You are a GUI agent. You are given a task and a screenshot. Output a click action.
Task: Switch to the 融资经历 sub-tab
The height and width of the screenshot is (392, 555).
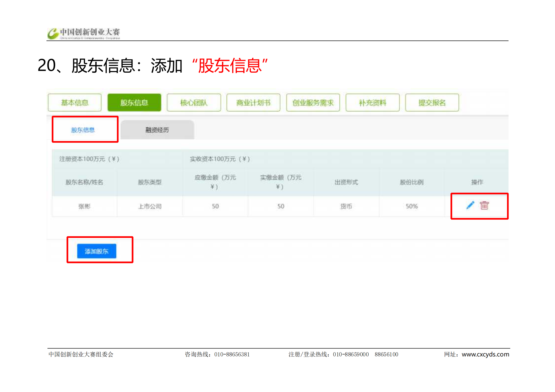click(157, 130)
